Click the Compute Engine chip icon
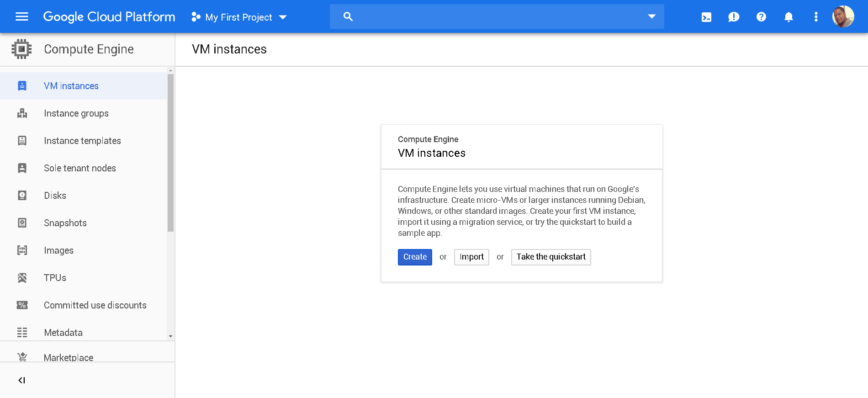The image size is (868, 398). click(21, 49)
